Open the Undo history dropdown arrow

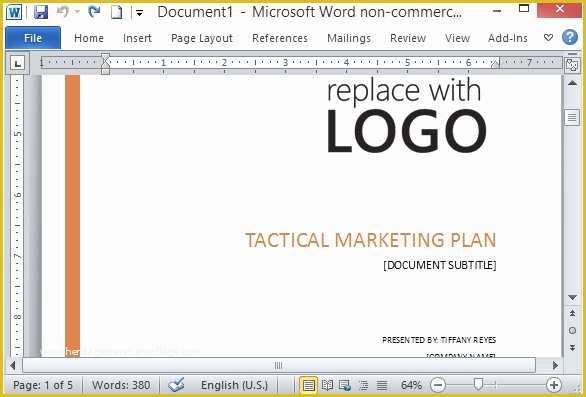(77, 12)
